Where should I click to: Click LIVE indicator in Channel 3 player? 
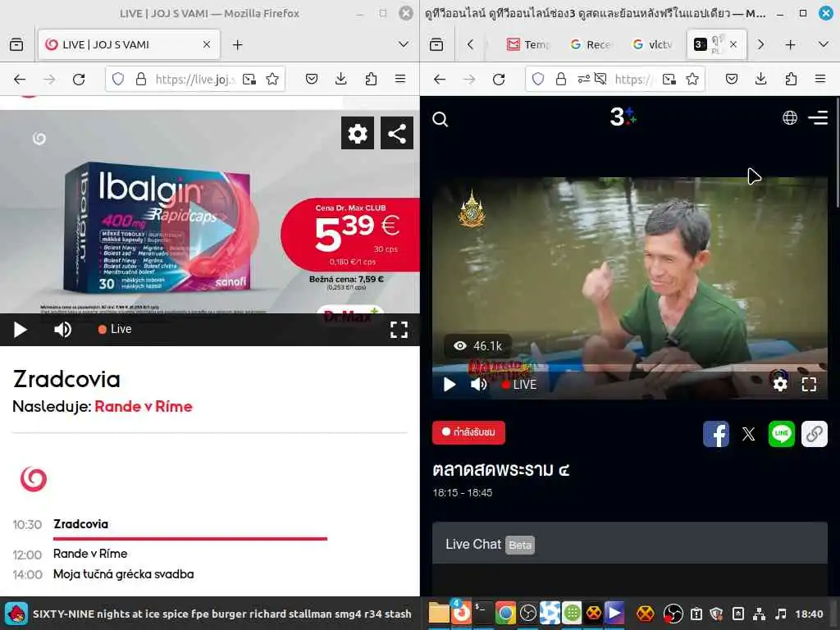(519, 385)
